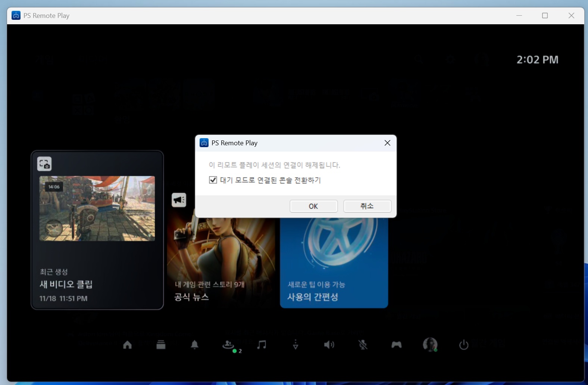Screen dimensions: 588x385
Task: Open the Sound speaker volume icon
Action: (x=329, y=345)
